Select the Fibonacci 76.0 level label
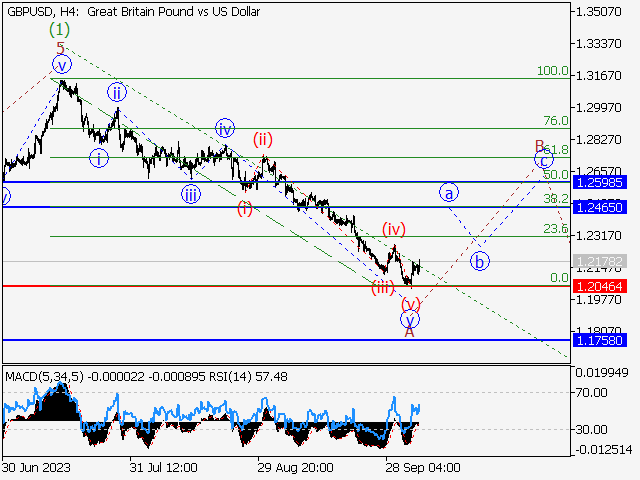Image resolution: width=640 pixels, height=480 pixels. pos(556,121)
